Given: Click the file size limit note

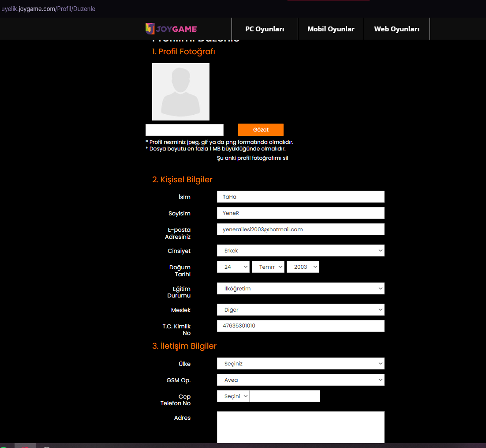Looking at the screenshot, I should [215, 149].
